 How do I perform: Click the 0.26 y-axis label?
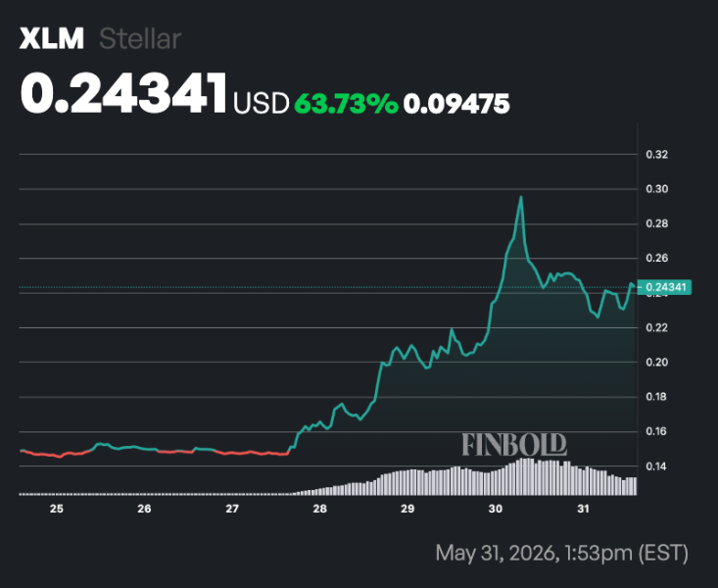pos(656,258)
